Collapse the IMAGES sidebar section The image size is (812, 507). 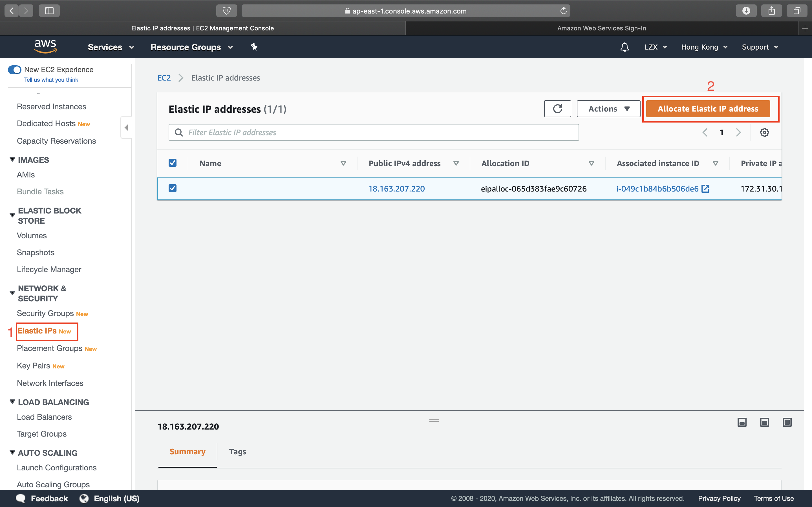12,160
